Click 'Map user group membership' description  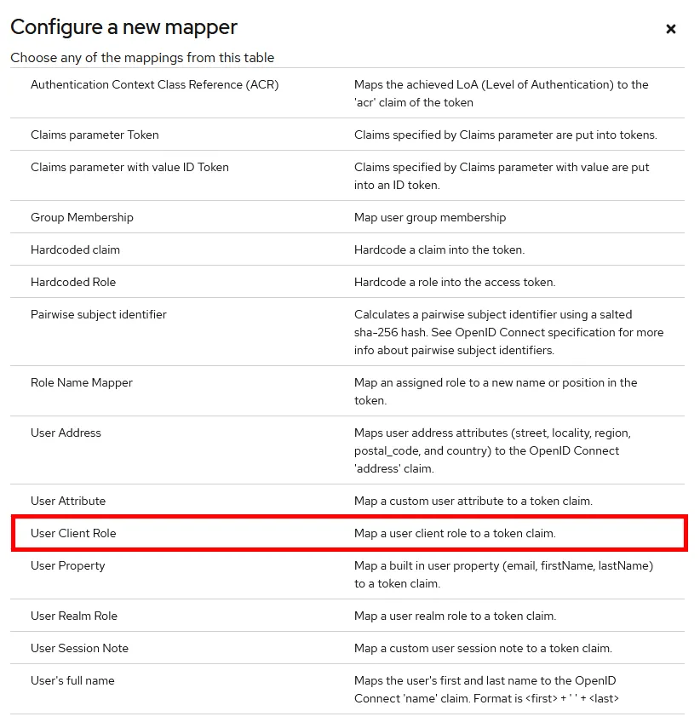click(x=430, y=217)
